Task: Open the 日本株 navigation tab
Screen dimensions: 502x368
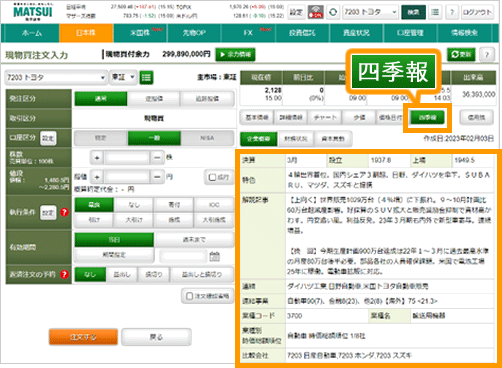Action: click(86, 33)
